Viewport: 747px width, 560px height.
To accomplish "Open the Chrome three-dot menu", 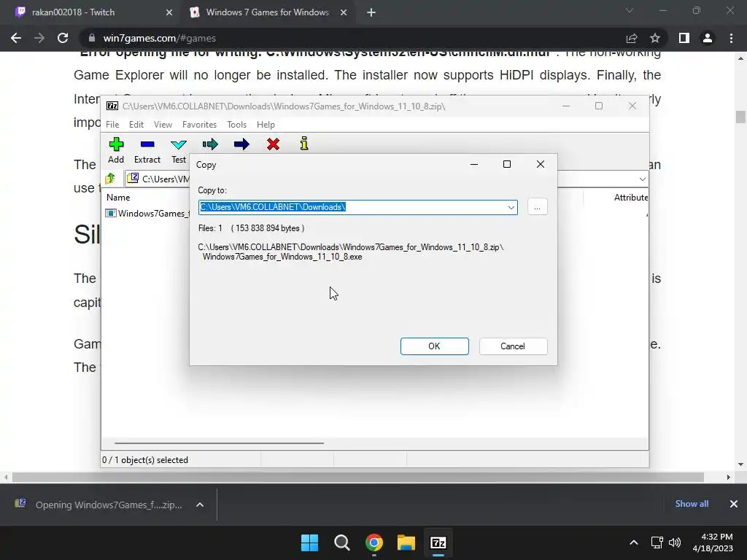I will (731, 38).
